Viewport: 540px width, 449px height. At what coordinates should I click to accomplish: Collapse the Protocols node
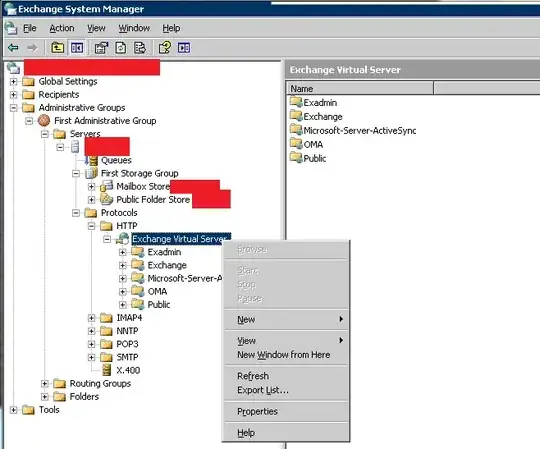(x=76, y=213)
